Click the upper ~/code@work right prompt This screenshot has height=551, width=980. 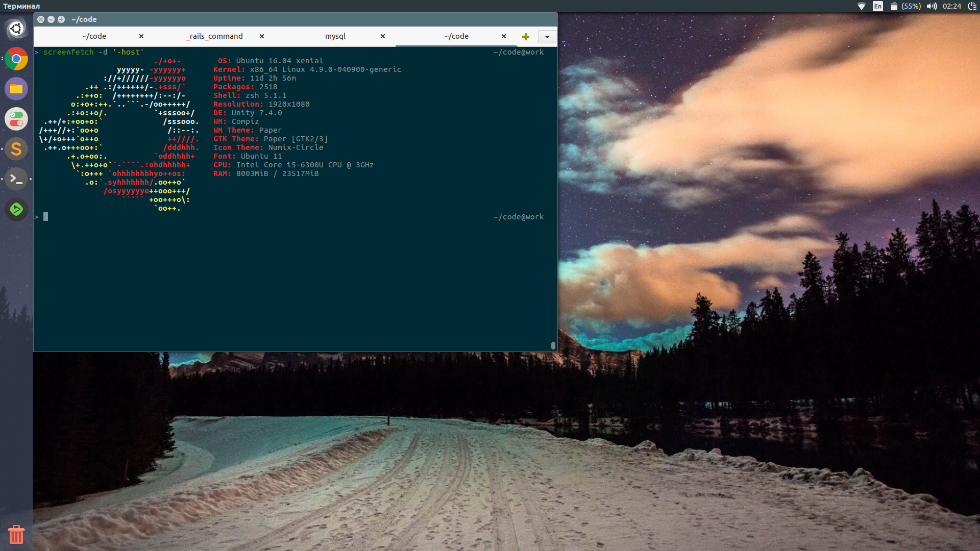point(519,52)
